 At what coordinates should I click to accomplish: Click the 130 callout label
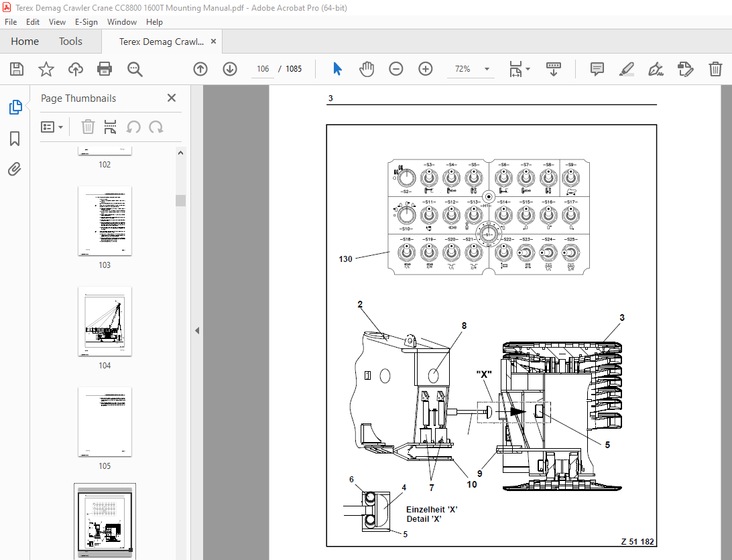(x=345, y=259)
